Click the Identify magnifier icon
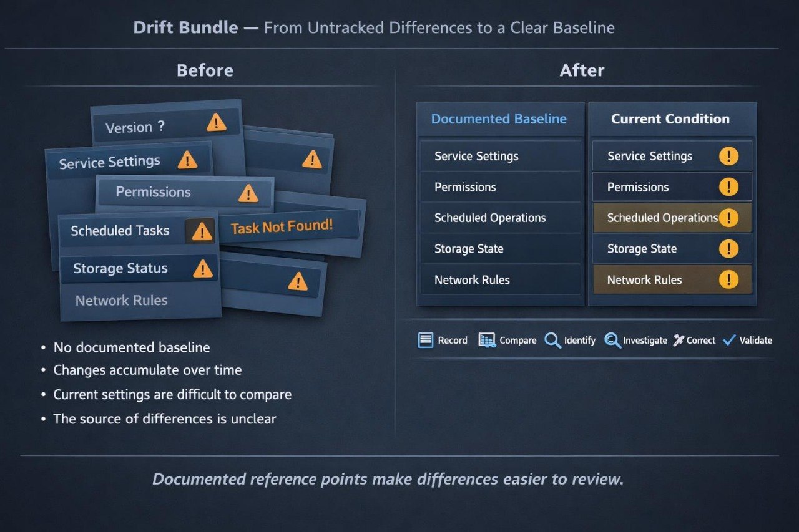799x532 pixels. point(552,340)
